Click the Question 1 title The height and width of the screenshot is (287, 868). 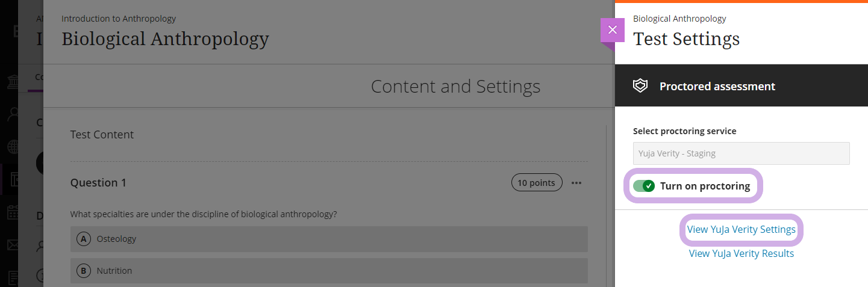tap(98, 182)
